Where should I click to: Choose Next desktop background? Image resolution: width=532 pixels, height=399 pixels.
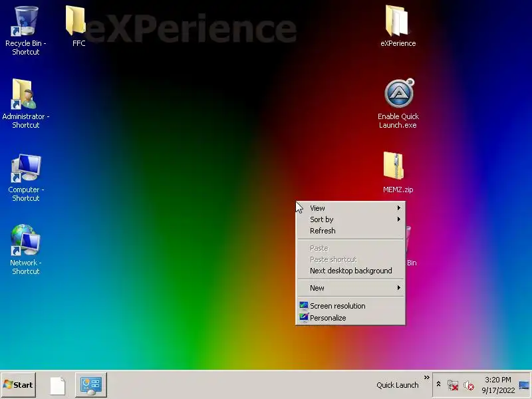click(x=350, y=271)
